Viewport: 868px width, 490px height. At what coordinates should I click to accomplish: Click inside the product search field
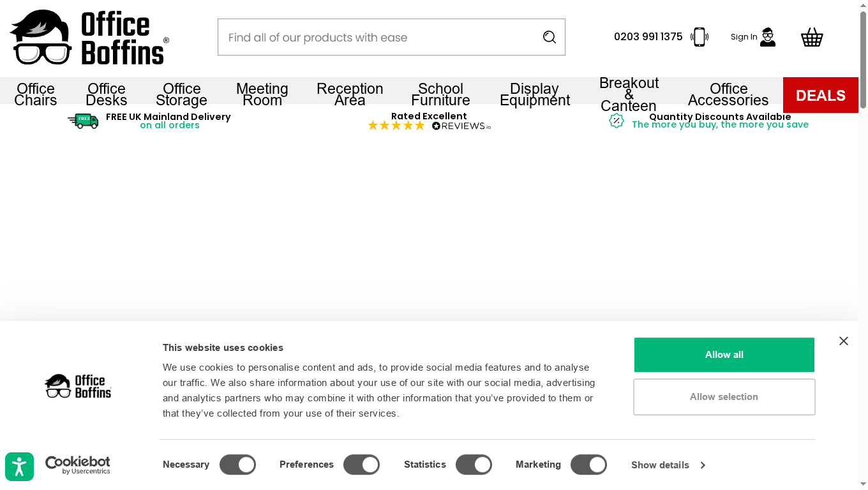point(383,37)
